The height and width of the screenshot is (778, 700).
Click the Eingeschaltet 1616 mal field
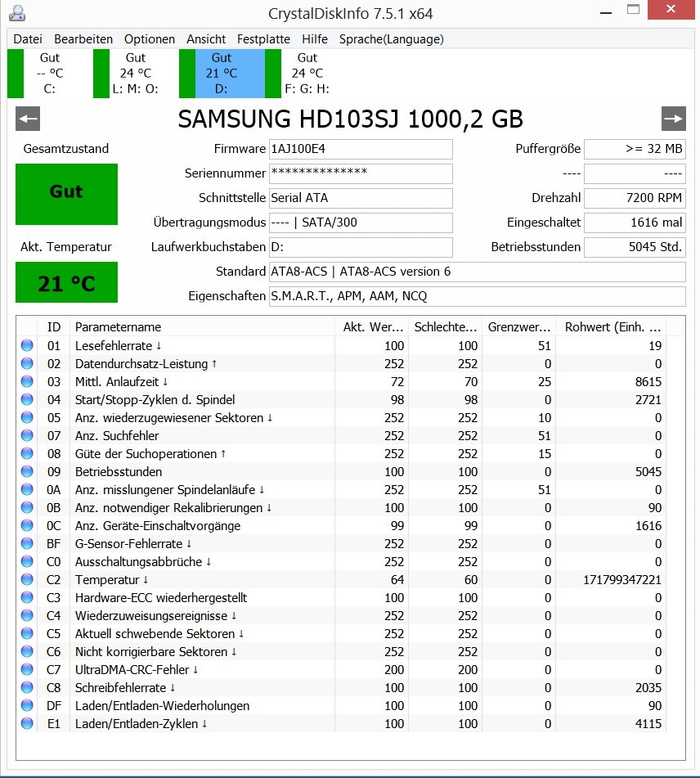635,223
